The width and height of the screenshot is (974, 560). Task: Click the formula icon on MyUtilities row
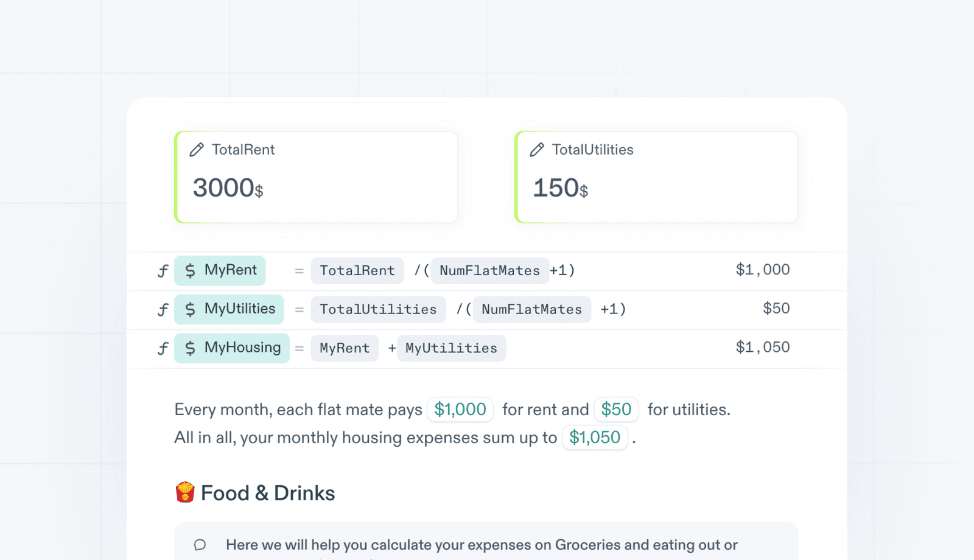[163, 310]
